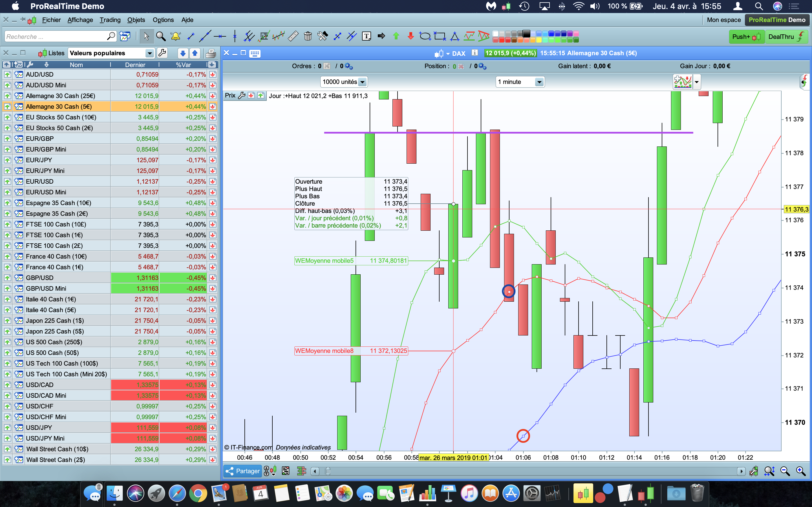Select the ruler measure tool

pos(293,36)
